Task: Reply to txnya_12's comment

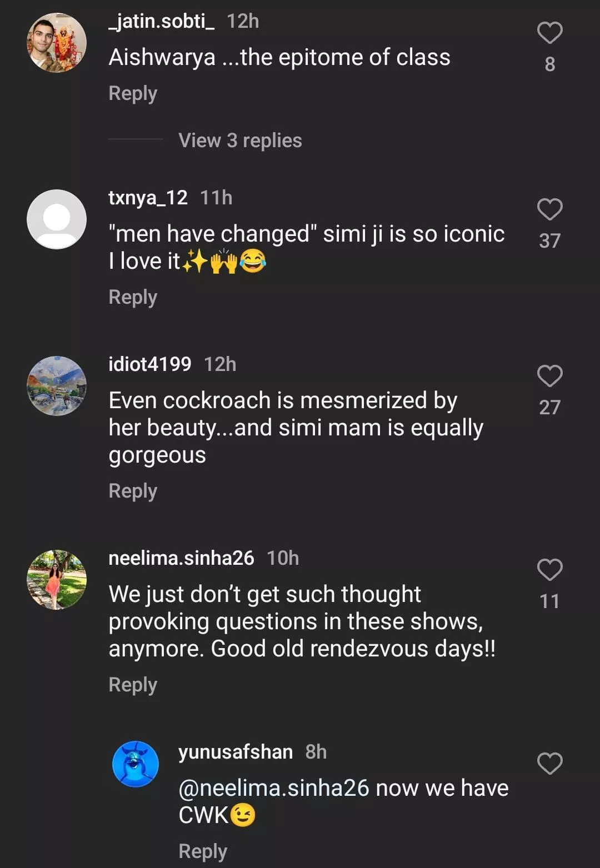Action: 133,297
